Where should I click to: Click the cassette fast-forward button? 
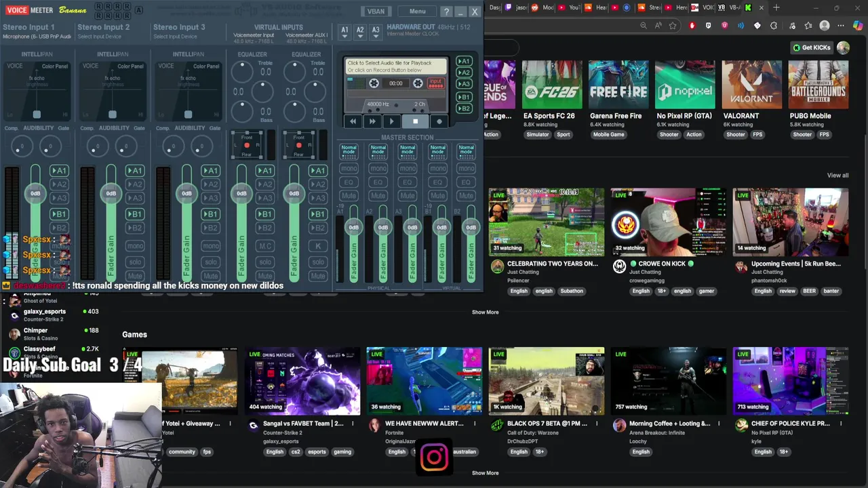[372, 121]
